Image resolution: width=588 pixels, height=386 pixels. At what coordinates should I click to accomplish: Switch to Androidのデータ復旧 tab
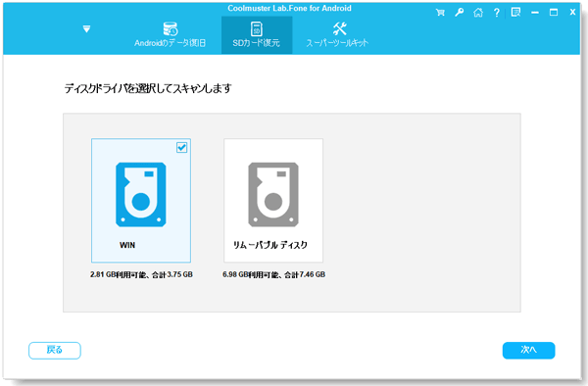point(171,35)
